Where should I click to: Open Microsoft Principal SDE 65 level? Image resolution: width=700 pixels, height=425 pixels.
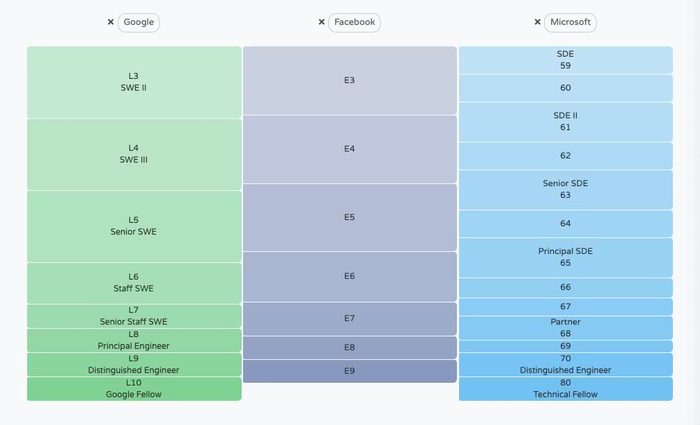565,257
